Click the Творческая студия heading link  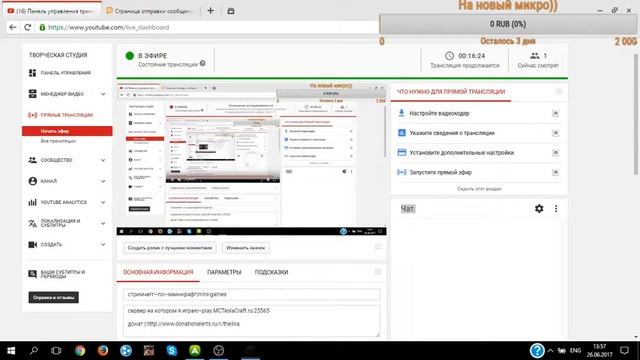click(x=58, y=55)
